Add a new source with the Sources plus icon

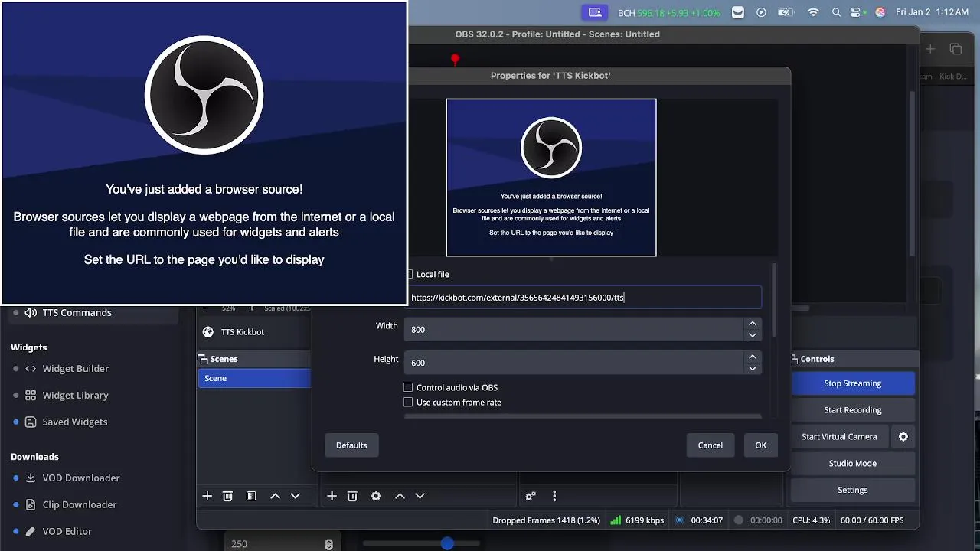pyautogui.click(x=332, y=496)
